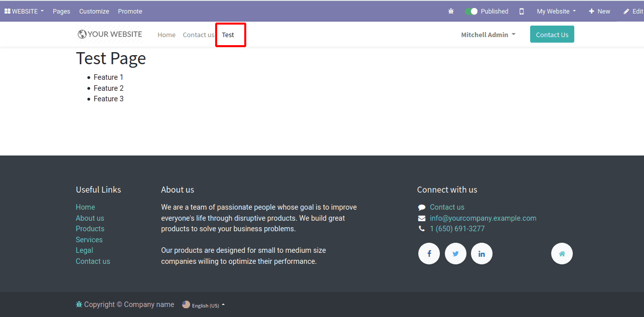Screen dimensions: 644x317
Task: Click the YOUR WEBSITE logo text
Action: point(115,34)
